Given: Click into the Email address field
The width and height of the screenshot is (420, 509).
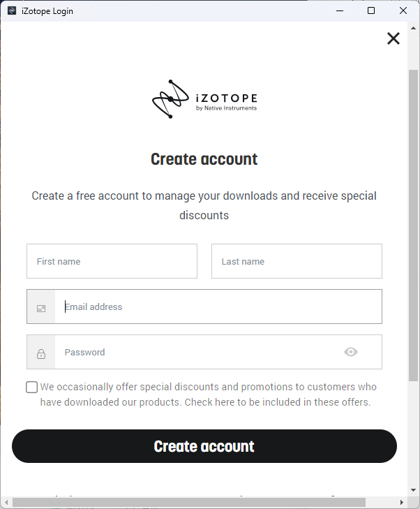Looking at the screenshot, I should [218, 307].
